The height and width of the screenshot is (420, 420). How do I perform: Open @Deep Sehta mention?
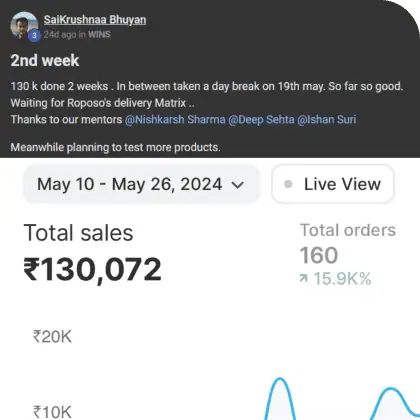[x=261, y=119]
